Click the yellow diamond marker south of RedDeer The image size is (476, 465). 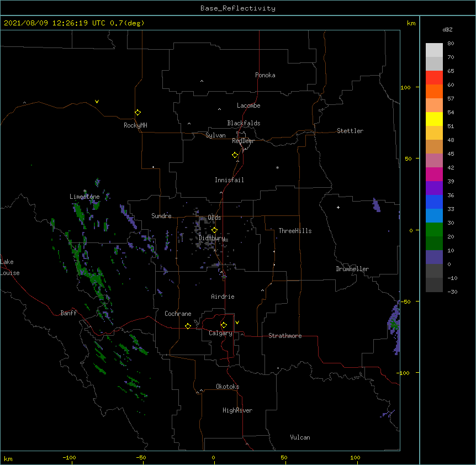click(235, 155)
